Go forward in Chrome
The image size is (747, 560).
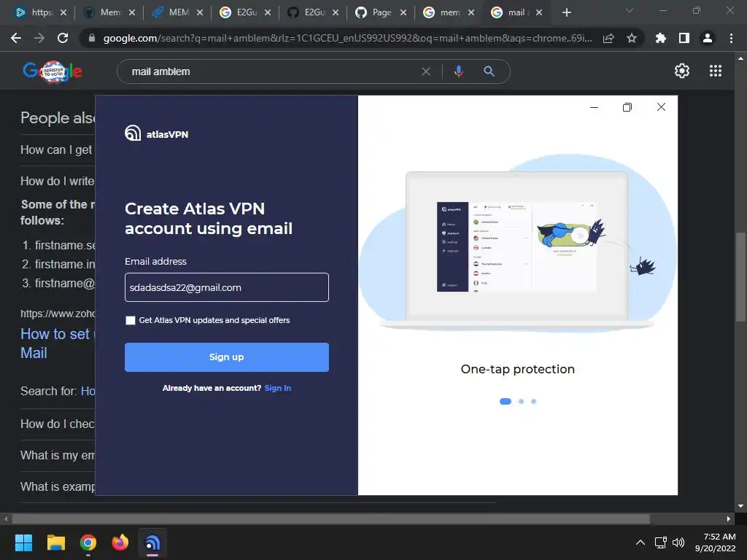[x=39, y=38]
